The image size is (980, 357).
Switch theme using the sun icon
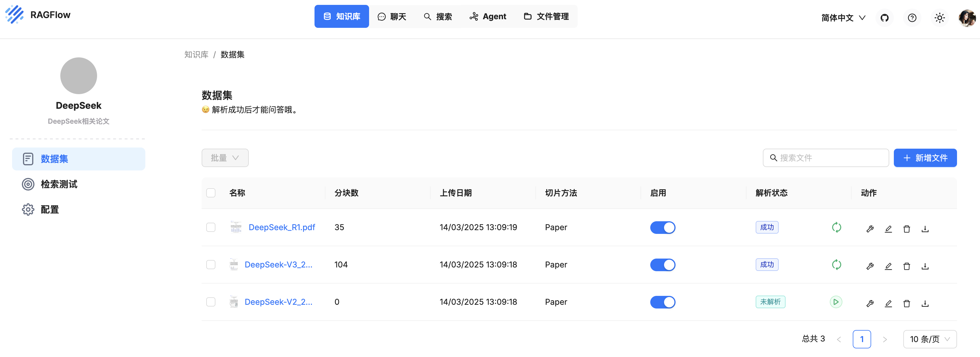[939, 18]
